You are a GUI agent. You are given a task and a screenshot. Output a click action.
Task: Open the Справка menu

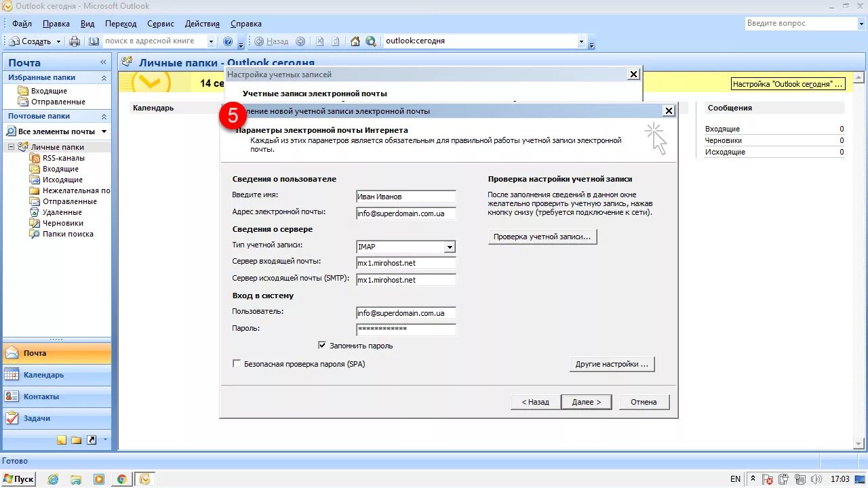coord(246,24)
